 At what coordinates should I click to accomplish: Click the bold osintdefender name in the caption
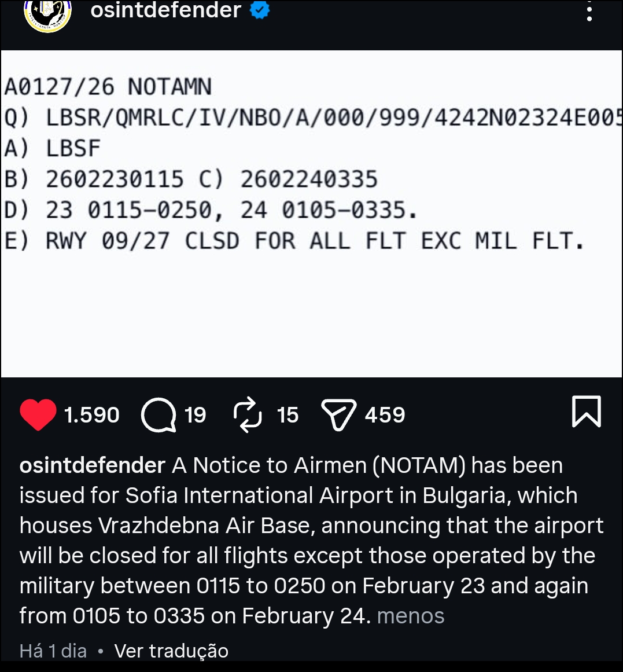coord(93,465)
